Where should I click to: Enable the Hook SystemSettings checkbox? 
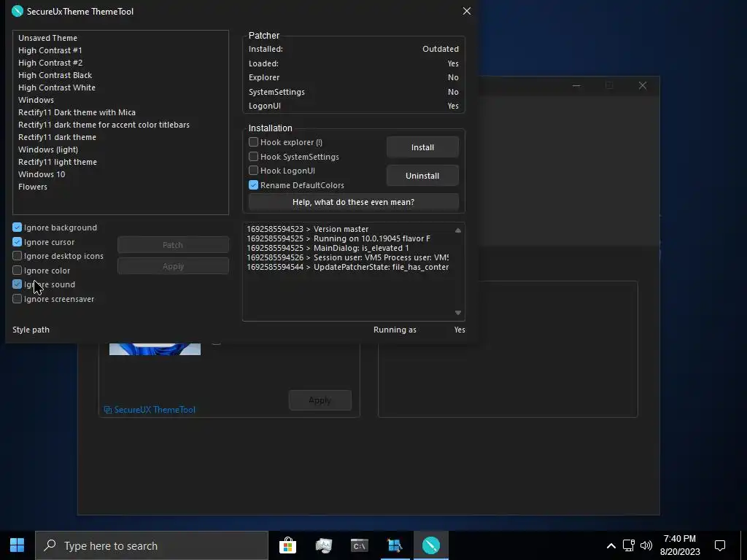253,156
